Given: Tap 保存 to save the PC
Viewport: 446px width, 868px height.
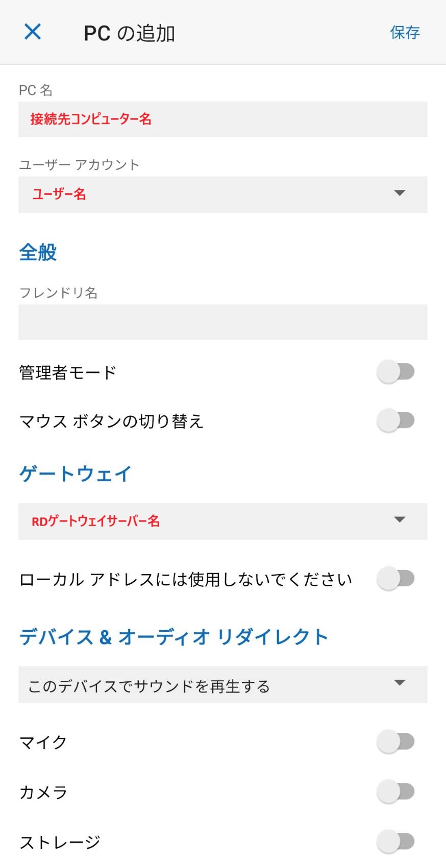Looking at the screenshot, I should 405,33.
